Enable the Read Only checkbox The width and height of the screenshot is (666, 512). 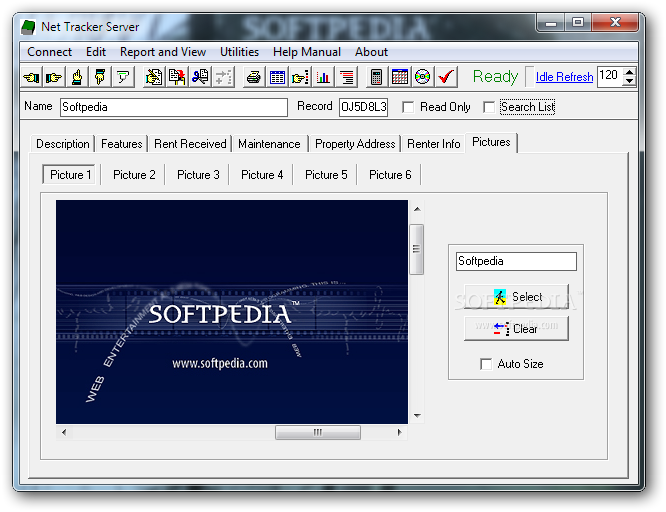click(x=408, y=107)
